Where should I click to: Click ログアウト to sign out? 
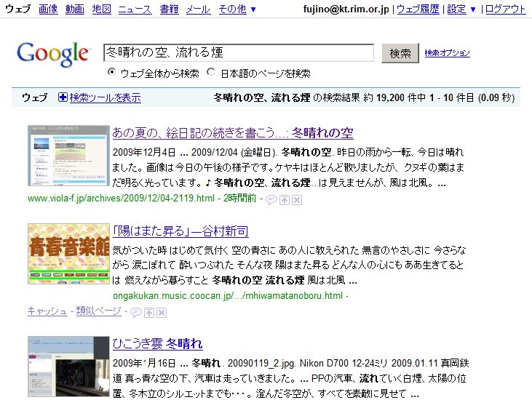[506, 9]
